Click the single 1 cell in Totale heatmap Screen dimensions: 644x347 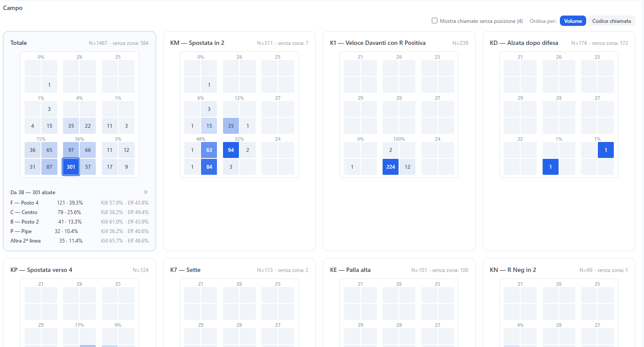coord(50,85)
